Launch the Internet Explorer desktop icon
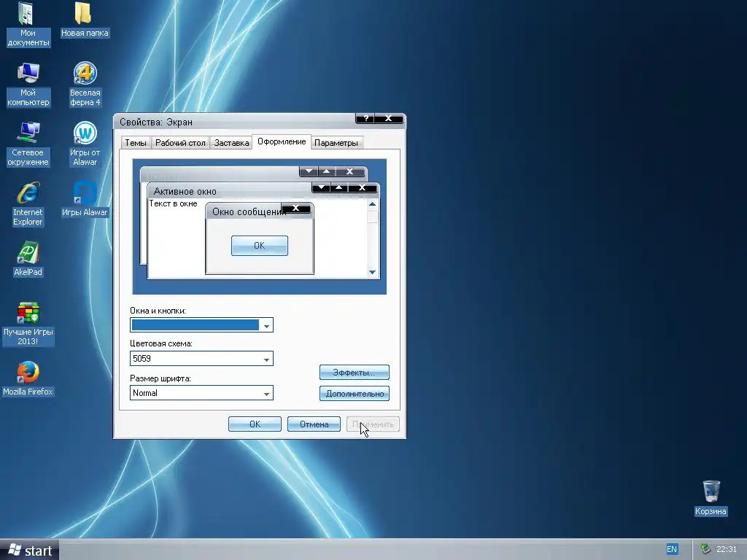This screenshot has height=560, width=747. 28,204
